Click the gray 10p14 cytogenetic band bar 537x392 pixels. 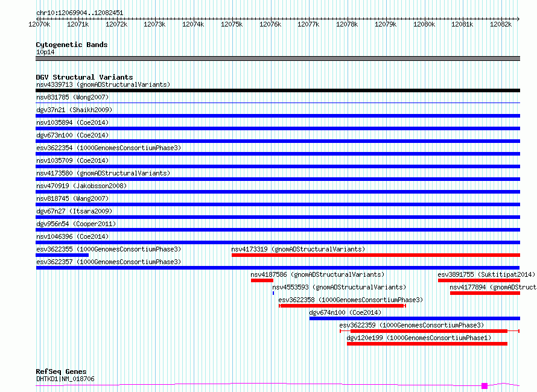278,58
